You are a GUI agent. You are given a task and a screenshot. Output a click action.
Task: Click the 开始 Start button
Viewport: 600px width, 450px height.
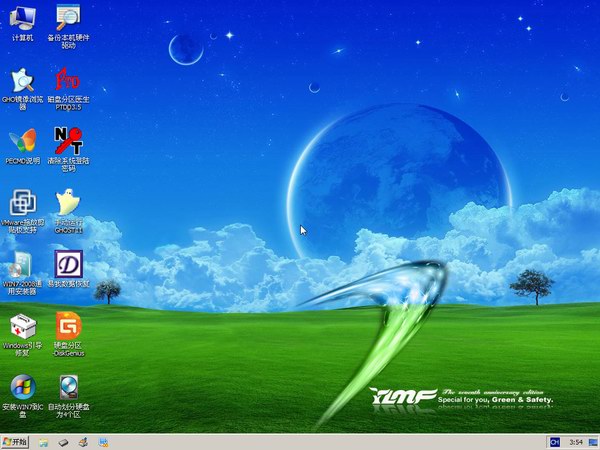16,441
